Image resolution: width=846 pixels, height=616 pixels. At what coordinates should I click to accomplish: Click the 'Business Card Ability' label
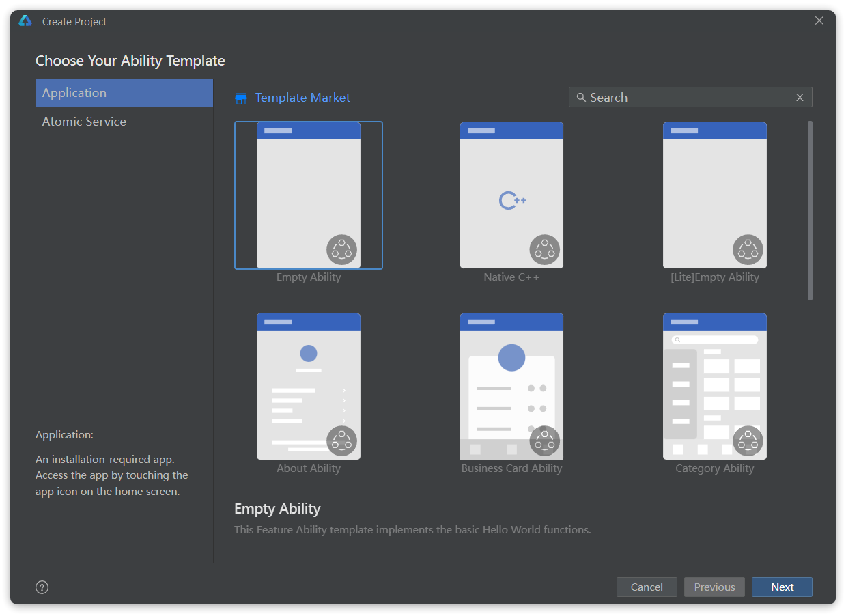(511, 468)
